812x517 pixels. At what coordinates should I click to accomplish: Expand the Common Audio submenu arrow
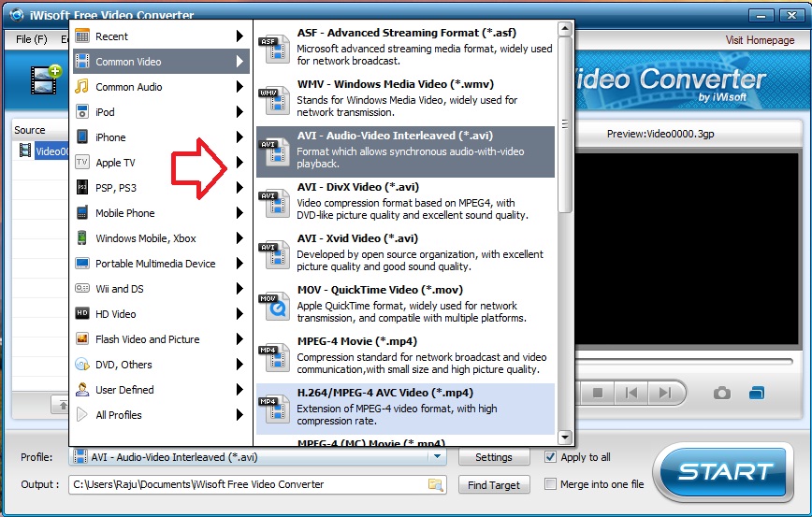(239, 86)
